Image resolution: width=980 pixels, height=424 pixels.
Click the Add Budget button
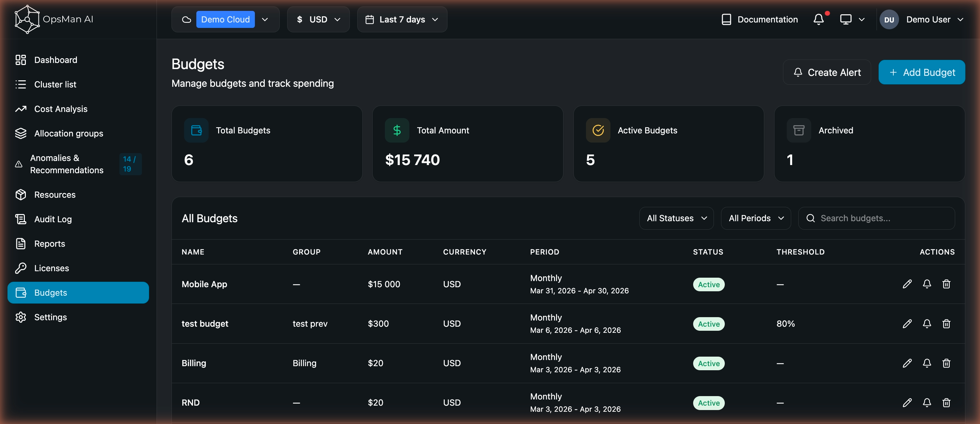pyautogui.click(x=921, y=72)
